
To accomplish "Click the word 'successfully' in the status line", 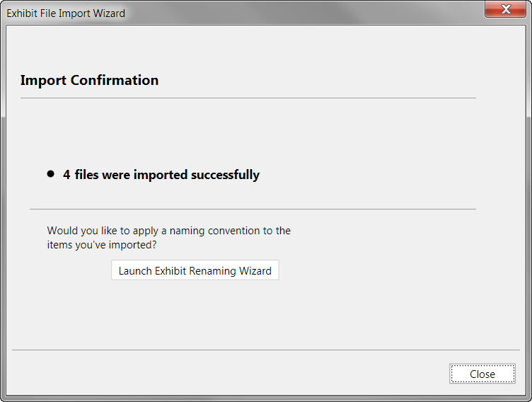I will pyautogui.click(x=225, y=176).
